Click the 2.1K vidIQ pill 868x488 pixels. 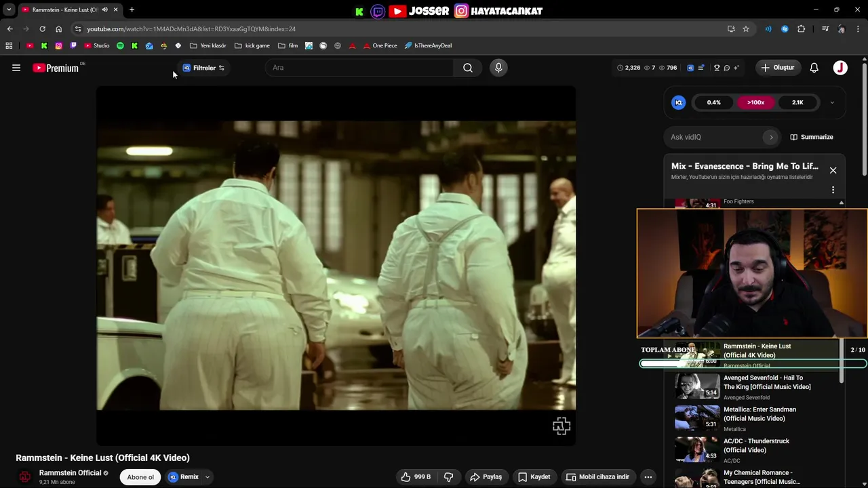797,103
